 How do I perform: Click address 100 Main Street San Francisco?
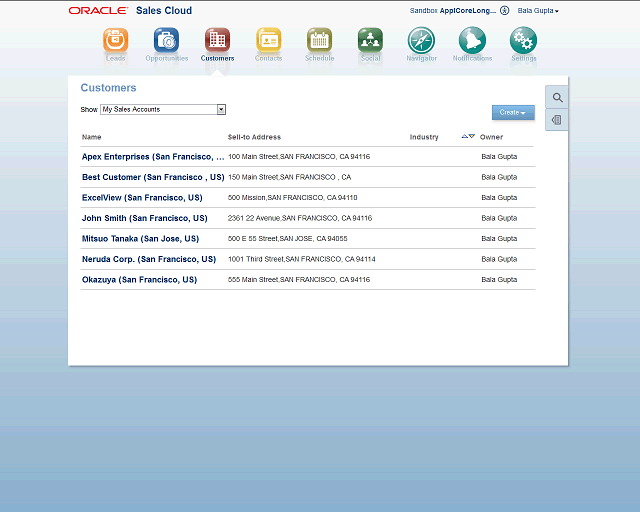299,157
